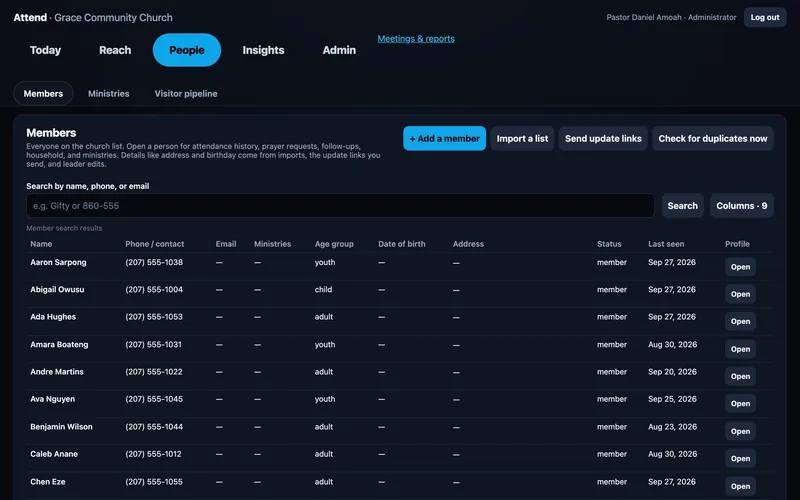Open Ava Nguyen's profile

coord(740,404)
